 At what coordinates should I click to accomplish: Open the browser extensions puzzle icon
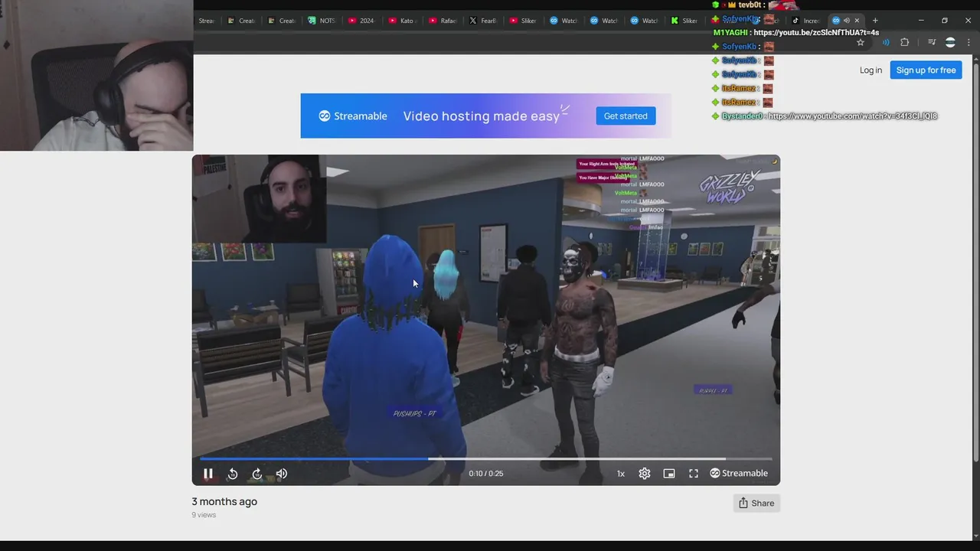click(904, 42)
